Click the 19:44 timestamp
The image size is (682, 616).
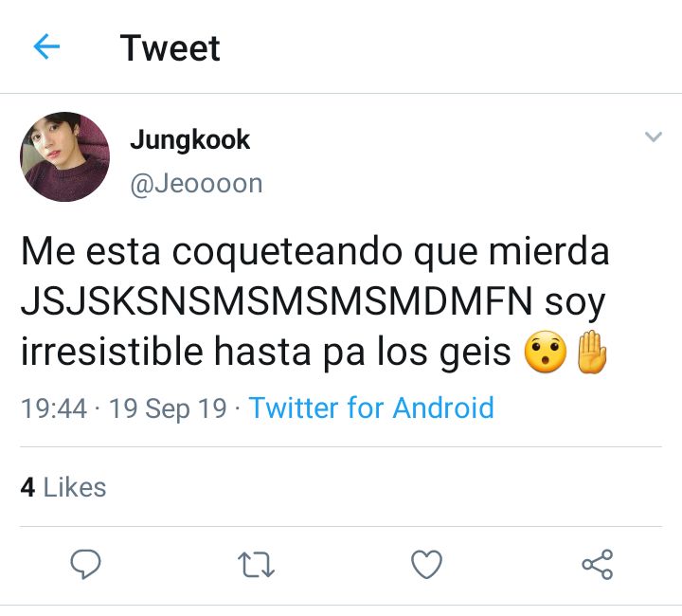coord(54,408)
